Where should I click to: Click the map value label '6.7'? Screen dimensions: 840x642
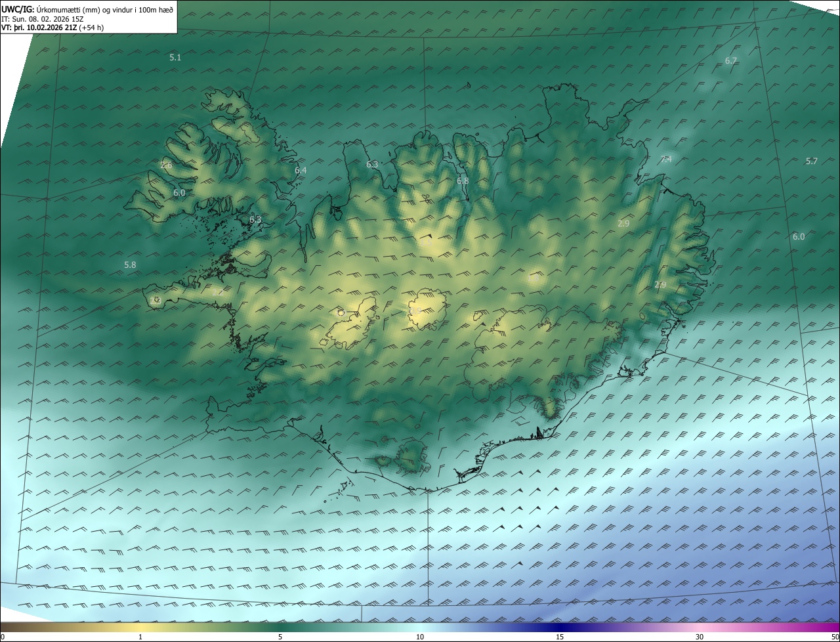[731, 60]
